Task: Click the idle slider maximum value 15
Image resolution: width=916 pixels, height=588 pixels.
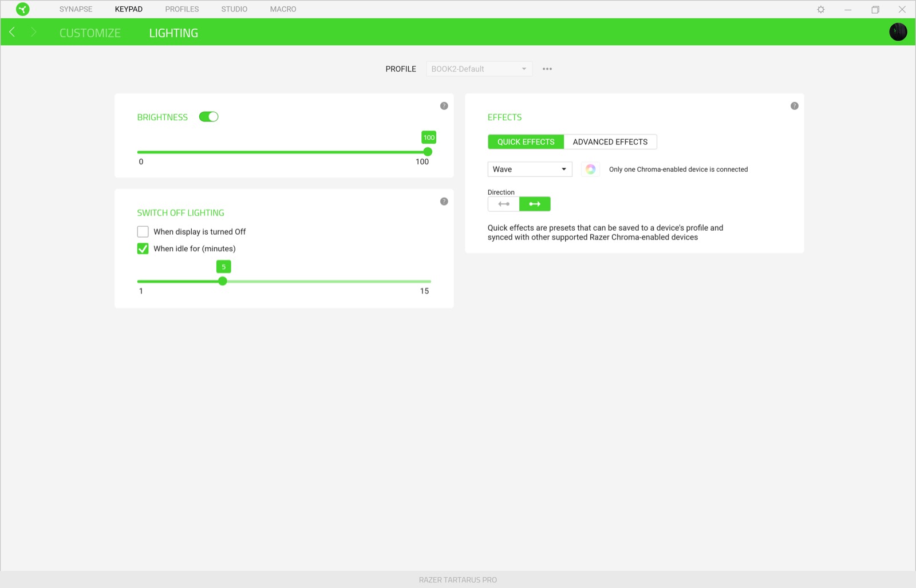Action: 424,291
